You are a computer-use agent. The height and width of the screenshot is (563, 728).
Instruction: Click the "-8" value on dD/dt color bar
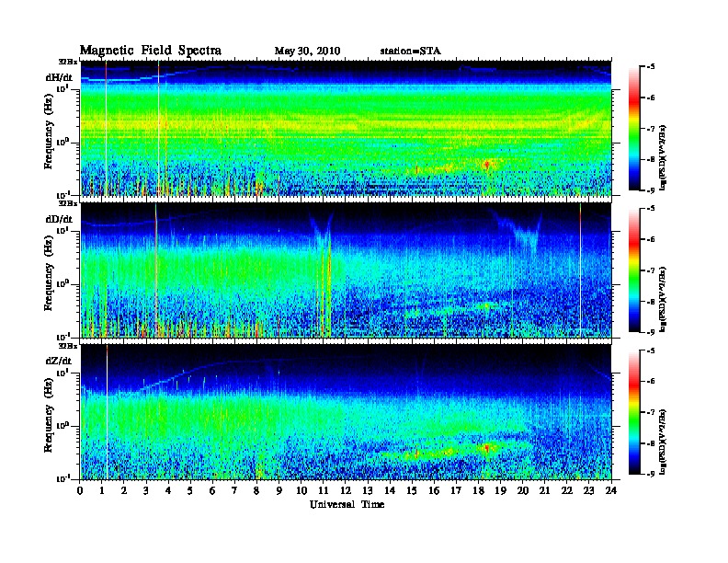tap(651, 301)
